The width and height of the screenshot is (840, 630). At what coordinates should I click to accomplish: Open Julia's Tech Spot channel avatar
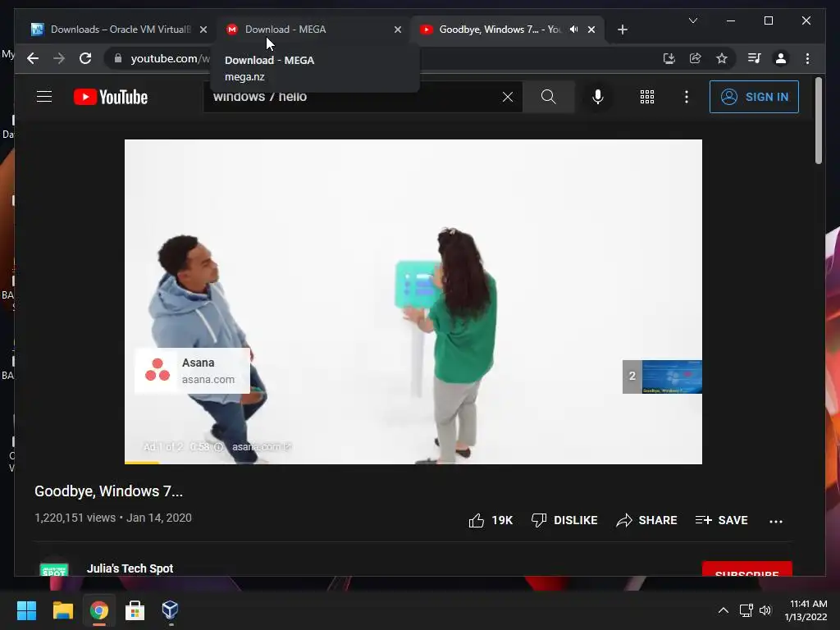point(54,569)
